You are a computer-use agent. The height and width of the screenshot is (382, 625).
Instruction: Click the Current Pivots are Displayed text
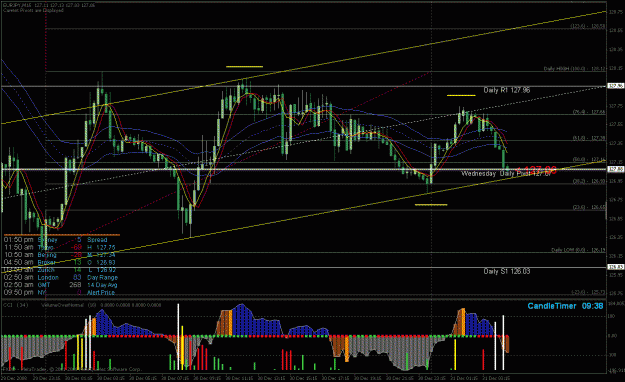[x=33, y=10]
